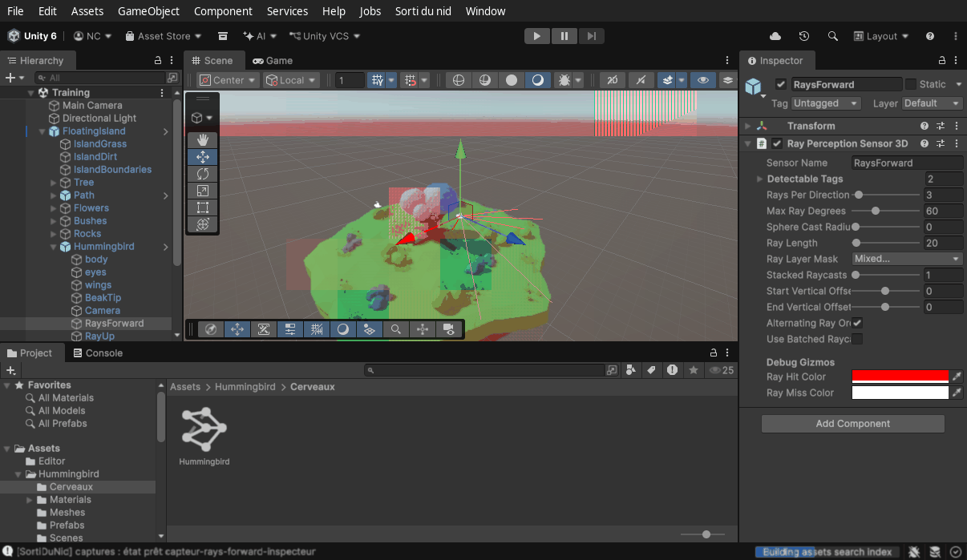Open the Layer Default dropdown

[x=932, y=103]
